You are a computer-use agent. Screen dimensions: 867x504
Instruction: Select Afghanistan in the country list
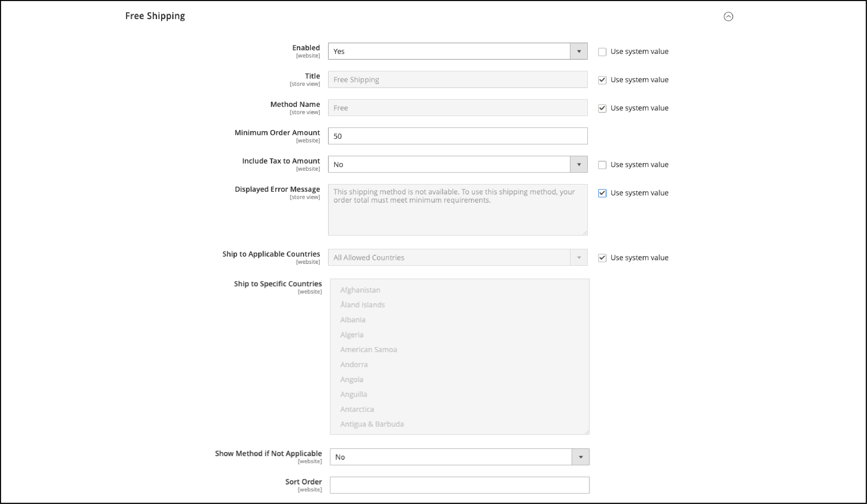point(360,290)
